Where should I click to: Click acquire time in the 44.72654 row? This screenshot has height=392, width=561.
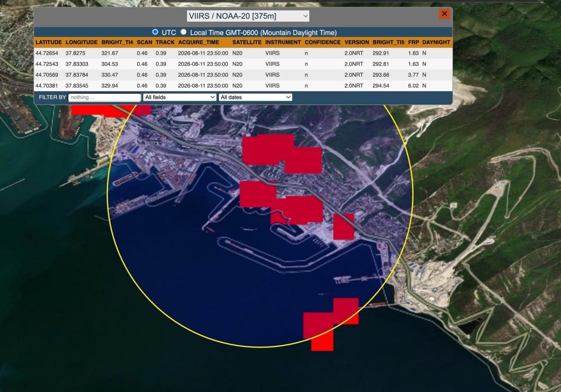(x=203, y=53)
